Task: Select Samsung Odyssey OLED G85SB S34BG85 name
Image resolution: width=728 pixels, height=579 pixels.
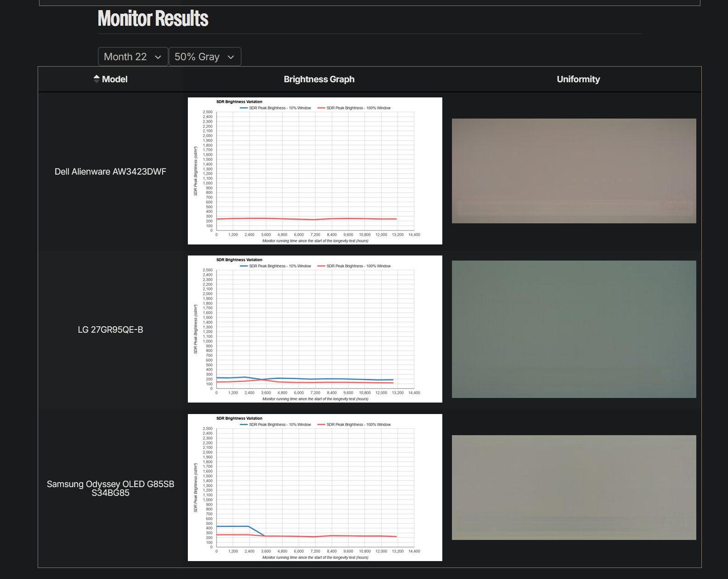Action: click(110, 488)
